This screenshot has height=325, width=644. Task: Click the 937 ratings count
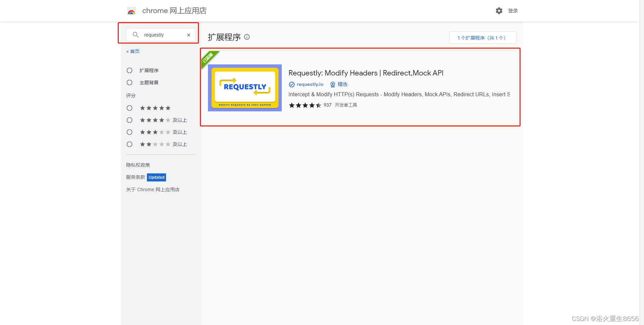327,105
